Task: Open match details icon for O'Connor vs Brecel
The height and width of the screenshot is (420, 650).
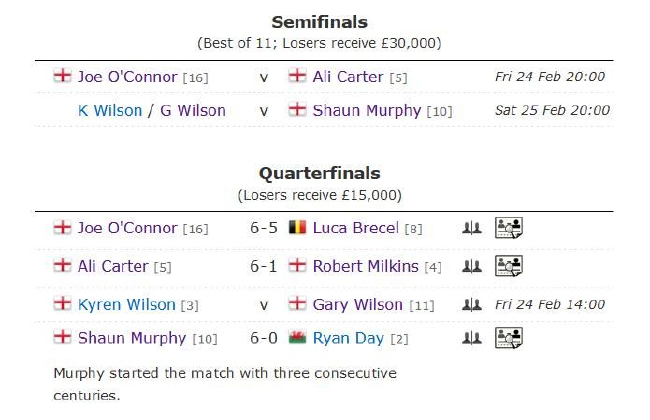Action: (509, 228)
